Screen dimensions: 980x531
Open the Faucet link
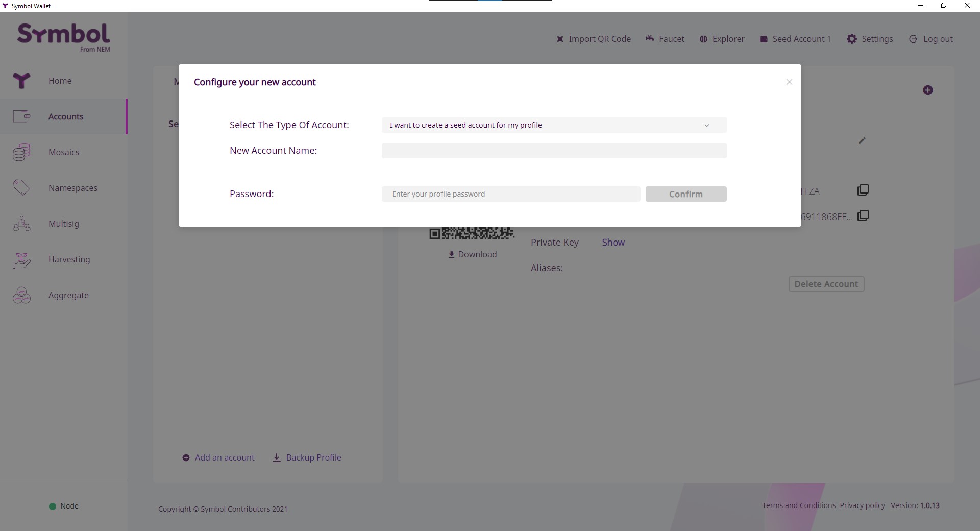point(665,39)
